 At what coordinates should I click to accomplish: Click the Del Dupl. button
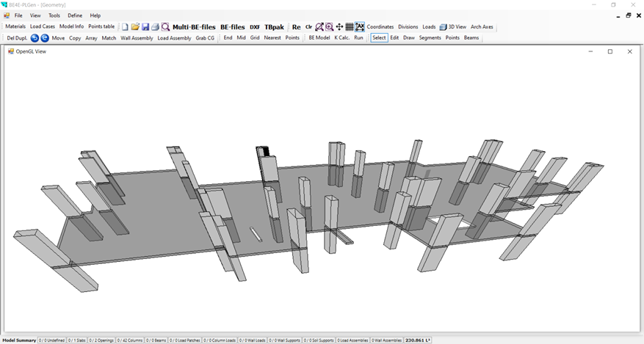tap(17, 37)
